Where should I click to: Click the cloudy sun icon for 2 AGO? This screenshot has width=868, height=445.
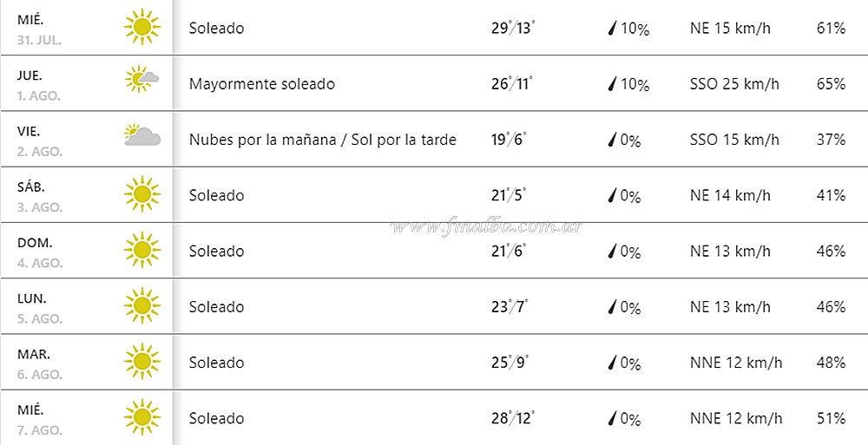[142, 135]
